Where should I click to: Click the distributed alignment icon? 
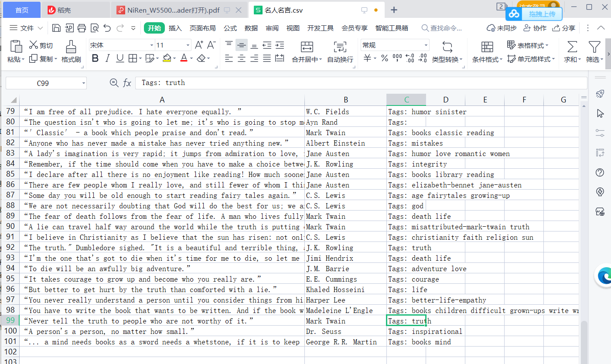pyautogui.click(x=280, y=58)
